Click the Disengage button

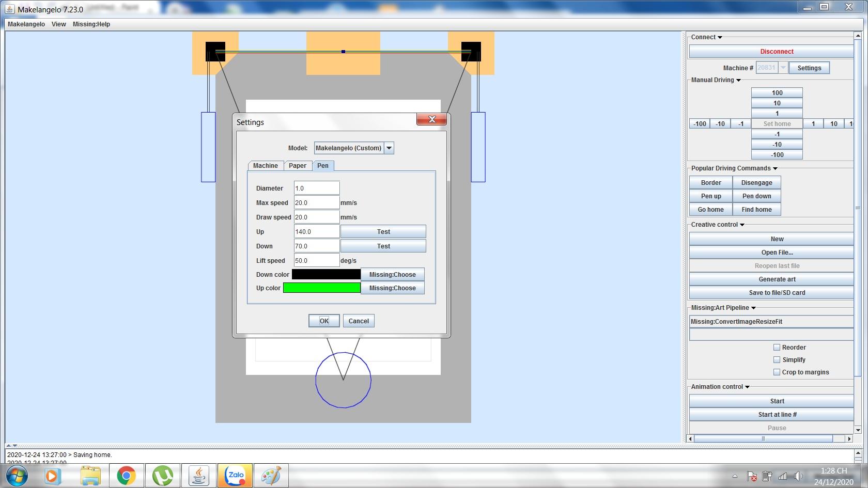[757, 182]
